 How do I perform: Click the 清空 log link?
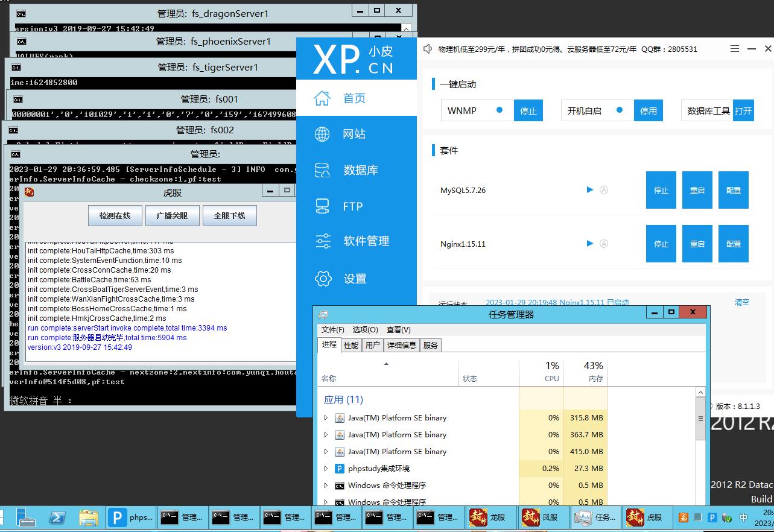(742, 302)
